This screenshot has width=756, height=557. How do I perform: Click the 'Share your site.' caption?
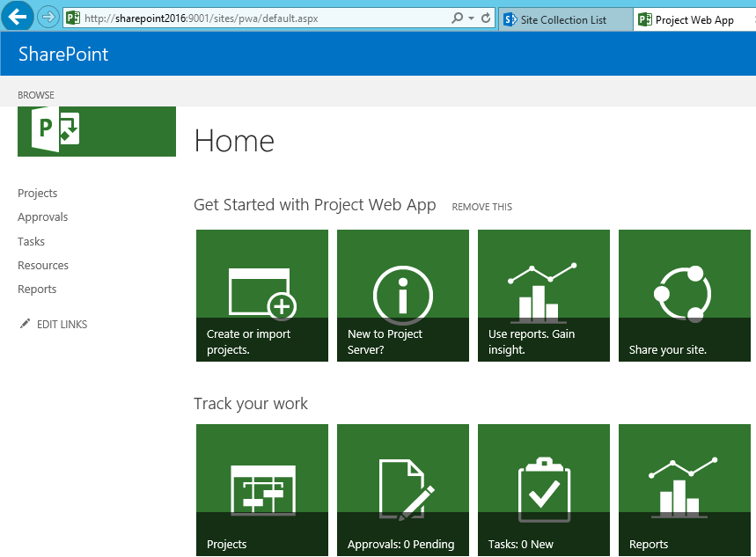pos(668,349)
